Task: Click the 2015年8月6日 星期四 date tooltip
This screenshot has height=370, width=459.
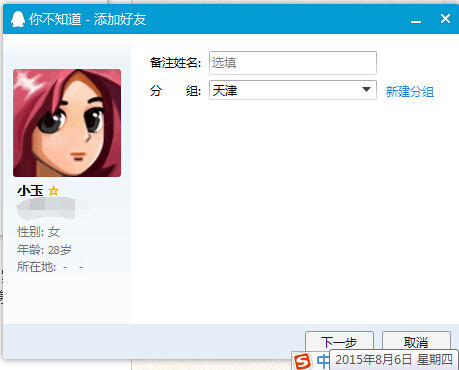Action: coord(394,360)
